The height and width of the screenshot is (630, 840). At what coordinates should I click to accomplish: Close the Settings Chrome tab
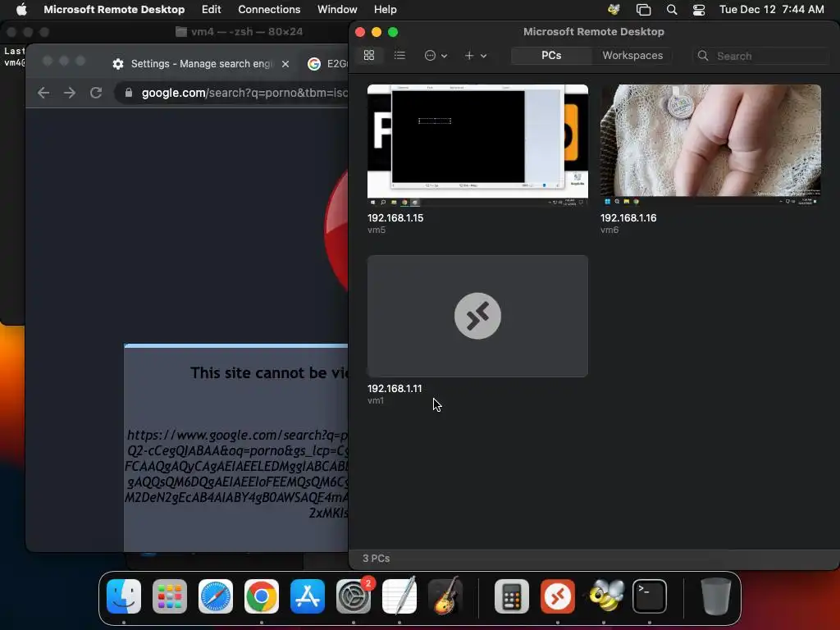(x=285, y=64)
